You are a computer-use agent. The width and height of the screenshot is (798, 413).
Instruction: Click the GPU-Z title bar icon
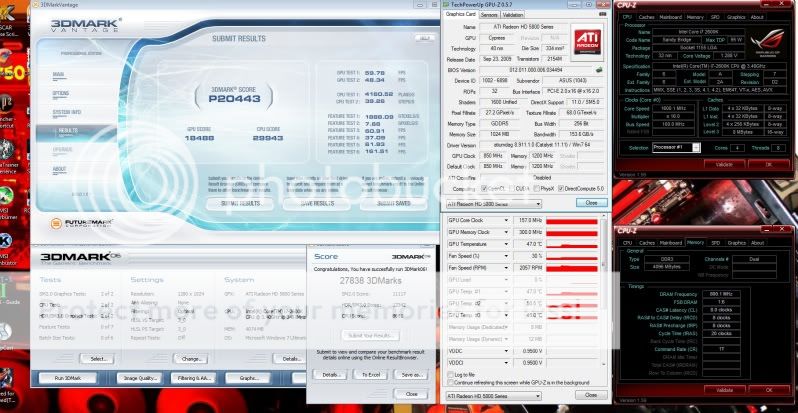point(446,4)
